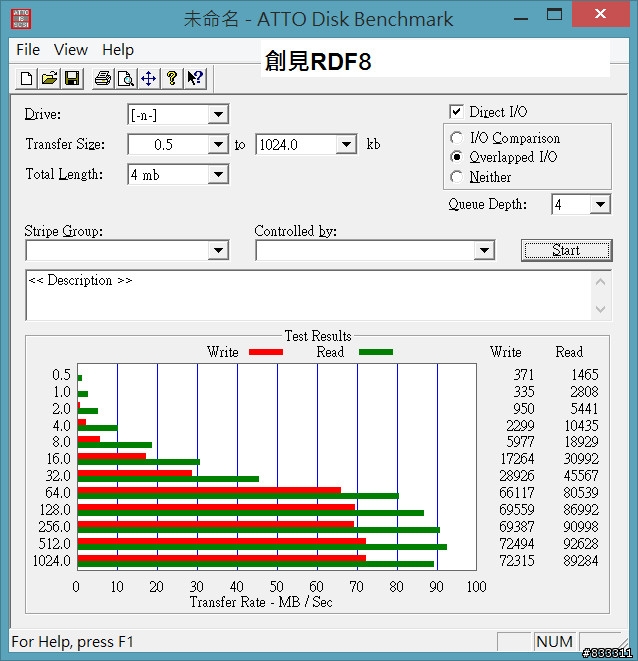
Task: Click the Description scrollbar down arrow
Action: pos(601,309)
